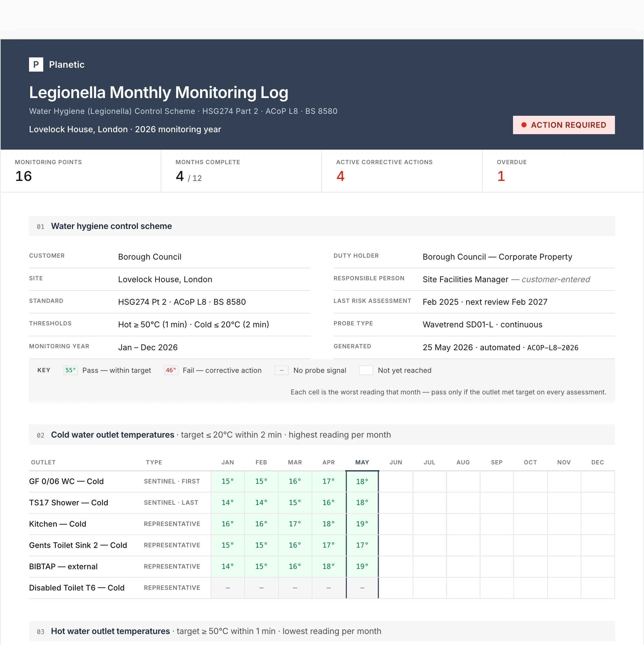Viewport: 644px width, 645px height.
Task: Click the SENTINEL · FIRST type label
Action: (172, 481)
